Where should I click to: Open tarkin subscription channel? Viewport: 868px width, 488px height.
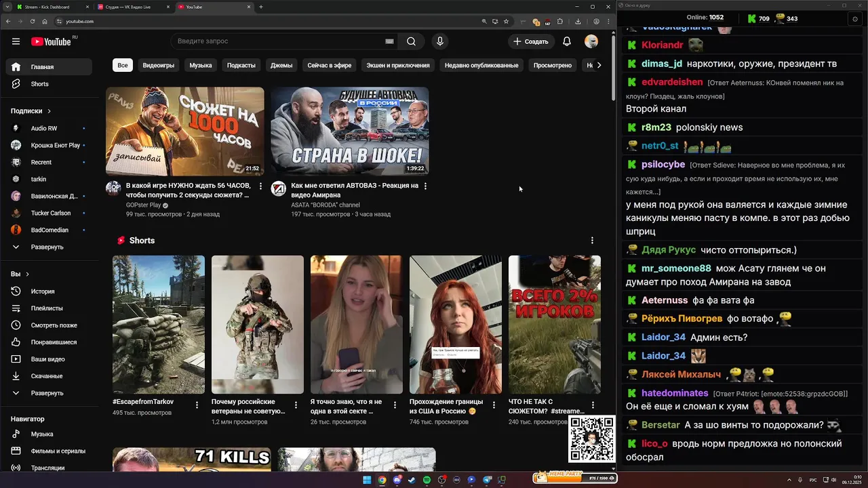pos(49,179)
